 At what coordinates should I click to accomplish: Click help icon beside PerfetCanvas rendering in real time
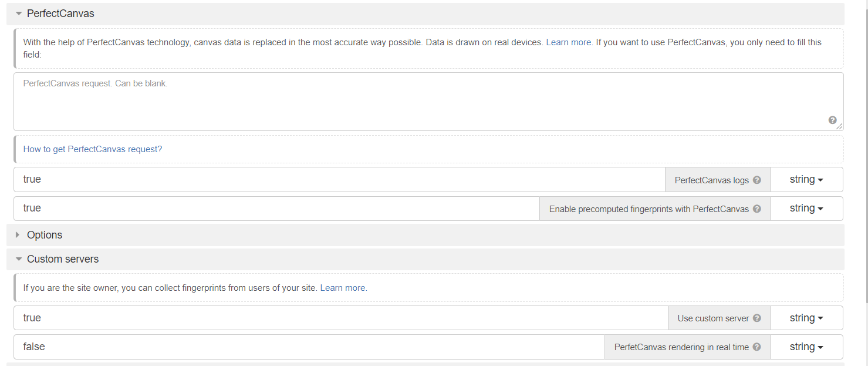coord(756,347)
